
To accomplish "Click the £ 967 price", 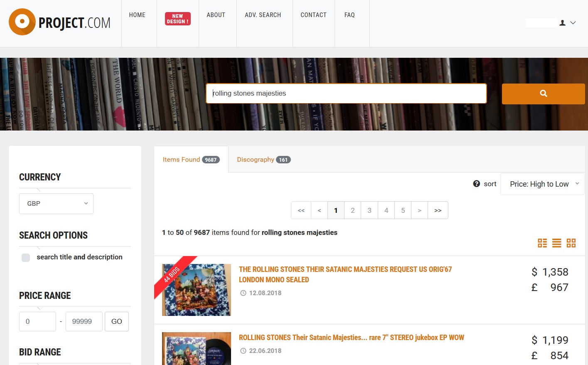I will click(x=550, y=287).
